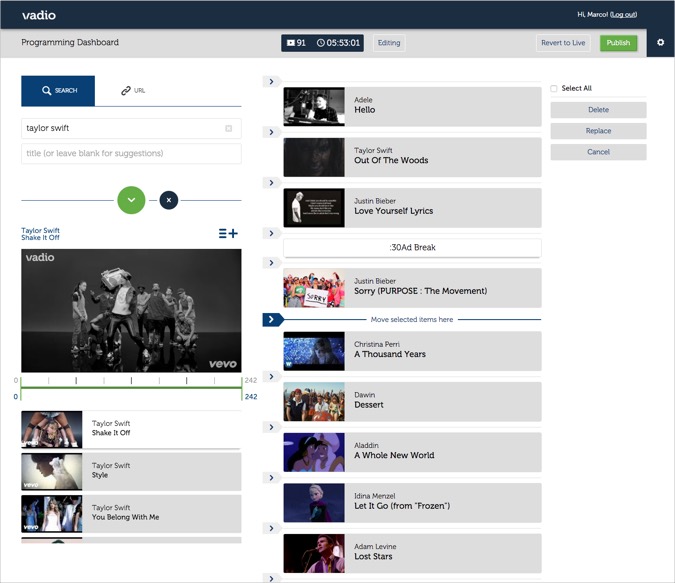Viewport: 675px width, 583px height.
Task: Expand the chevron above :30 Ad Break
Action: 271,233
